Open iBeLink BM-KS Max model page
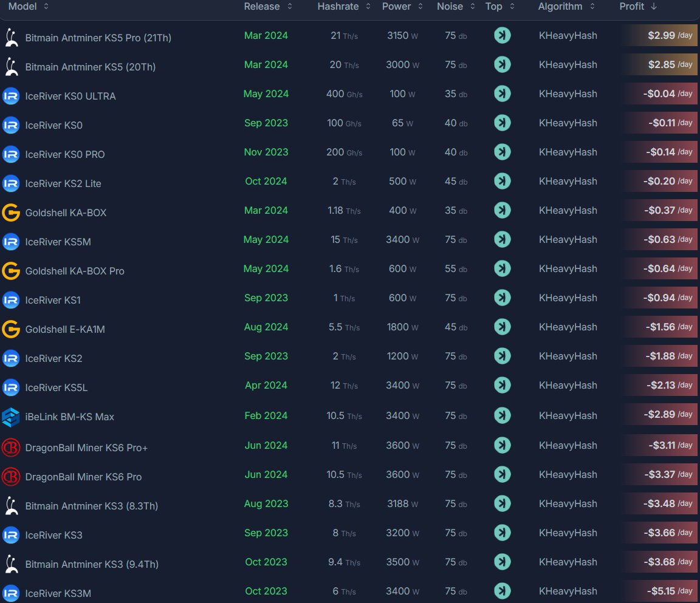700x603 pixels. [x=70, y=417]
